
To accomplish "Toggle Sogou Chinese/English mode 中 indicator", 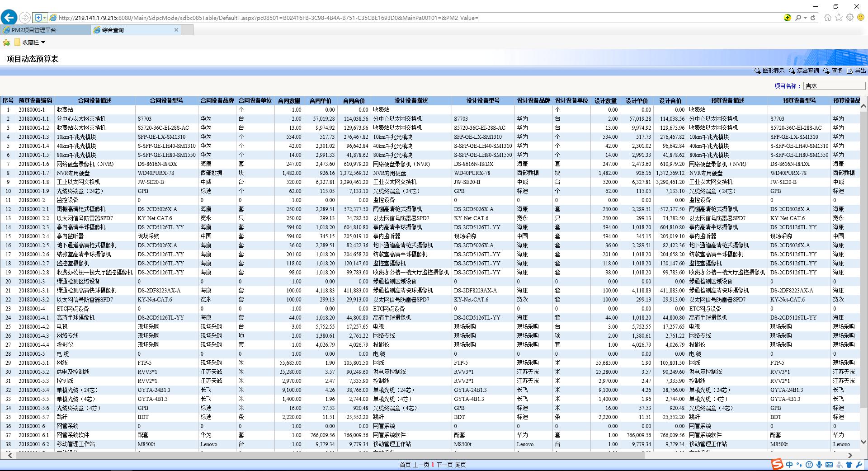I will (789, 465).
